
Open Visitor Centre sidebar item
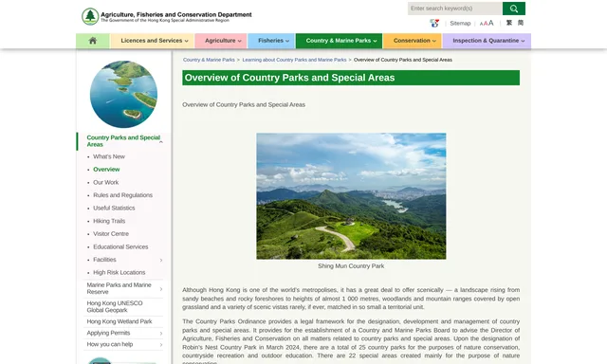pos(111,234)
